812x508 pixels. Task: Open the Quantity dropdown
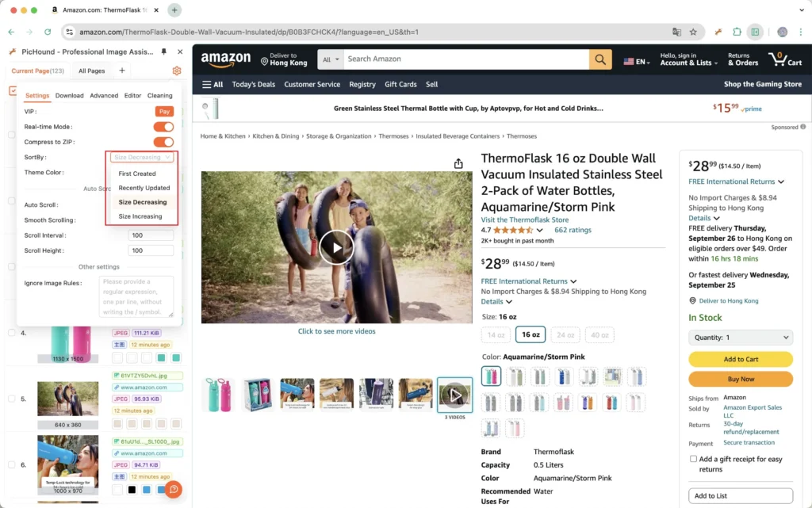(741, 338)
